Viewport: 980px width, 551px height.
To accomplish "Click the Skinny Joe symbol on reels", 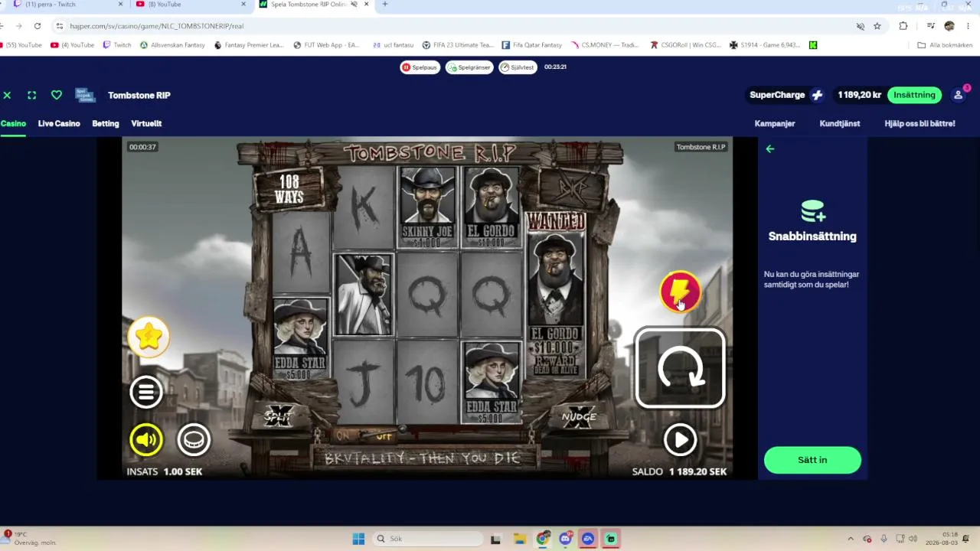I will pos(427,207).
